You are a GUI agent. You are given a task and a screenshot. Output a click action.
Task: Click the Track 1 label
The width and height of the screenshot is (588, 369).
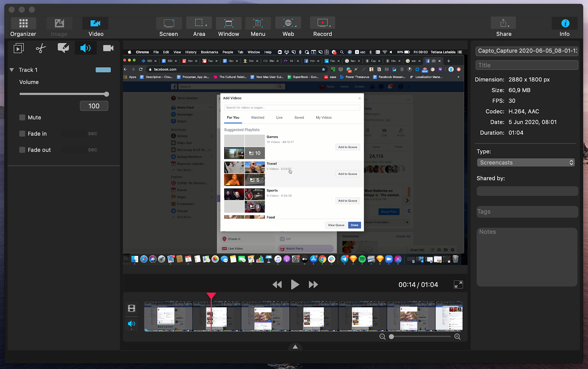(28, 70)
